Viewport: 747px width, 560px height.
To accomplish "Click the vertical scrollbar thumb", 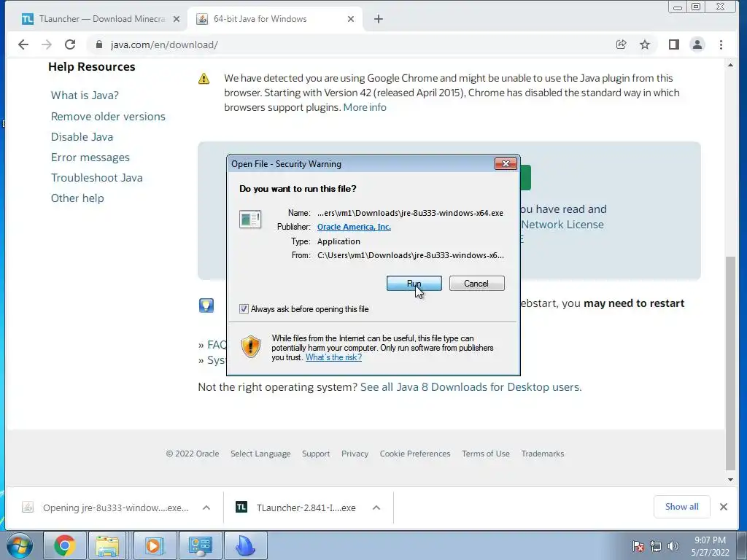I will pyautogui.click(x=730, y=363).
